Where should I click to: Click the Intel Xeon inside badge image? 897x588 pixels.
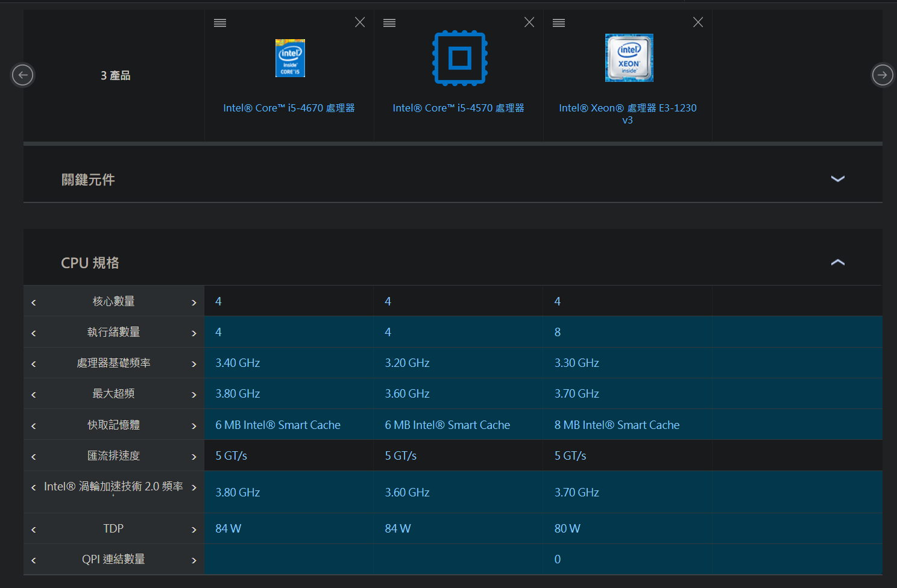tap(629, 58)
